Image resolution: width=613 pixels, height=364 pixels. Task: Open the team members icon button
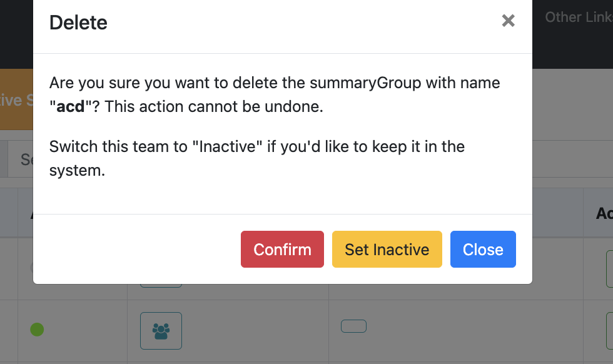tap(161, 331)
